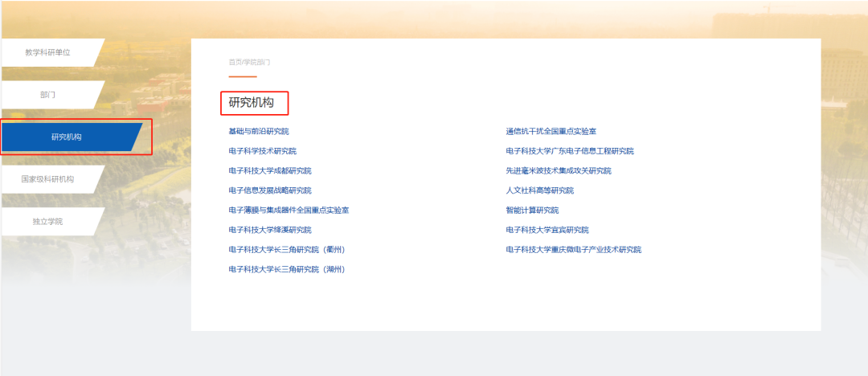Visit 电子科技大学宜宾研究院
The width and height of the screenshot is (868, 376).
tap(547, 230)
